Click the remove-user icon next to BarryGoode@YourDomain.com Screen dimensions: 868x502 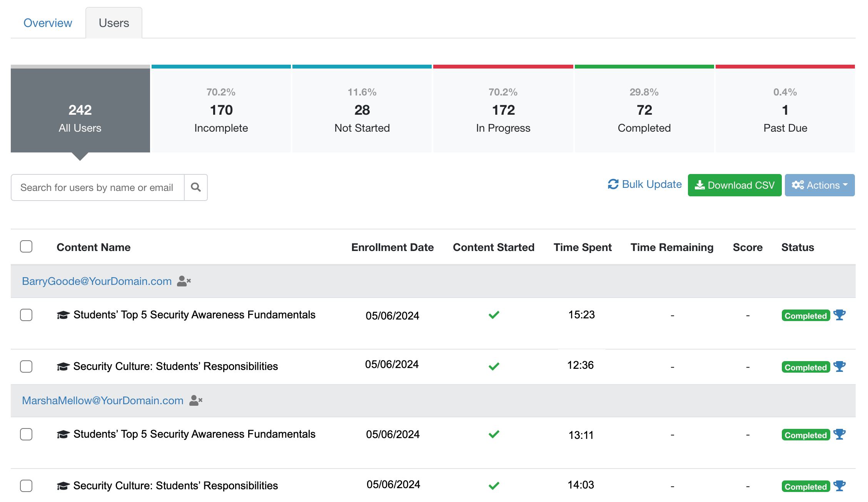184,281
